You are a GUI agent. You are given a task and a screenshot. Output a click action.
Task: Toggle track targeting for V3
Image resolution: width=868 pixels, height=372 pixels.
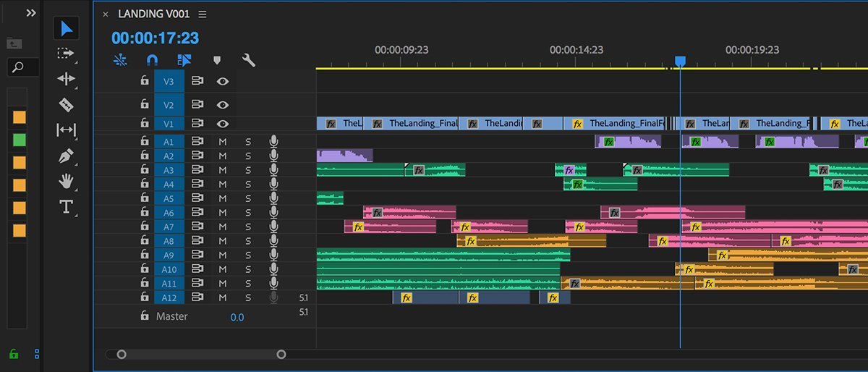[x=169, y=82]
